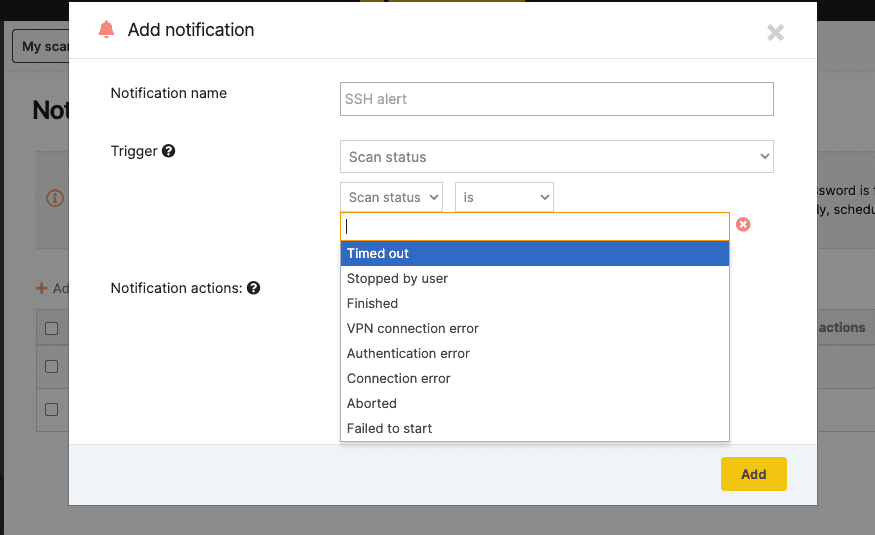This screenshot has width=875, height=535.
Task: Choose Stopped by user from list
Action: (x=535, y=279)
